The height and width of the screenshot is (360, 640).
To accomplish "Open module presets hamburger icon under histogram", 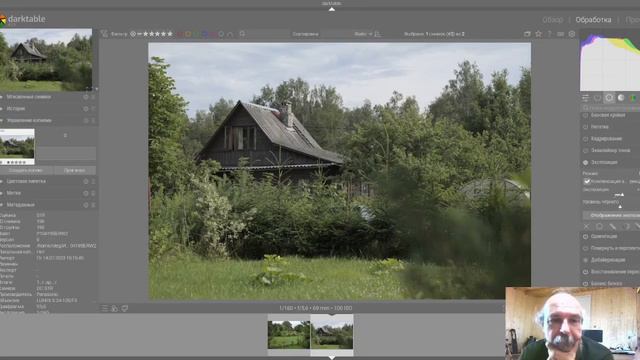I will (x=585, y=98).
